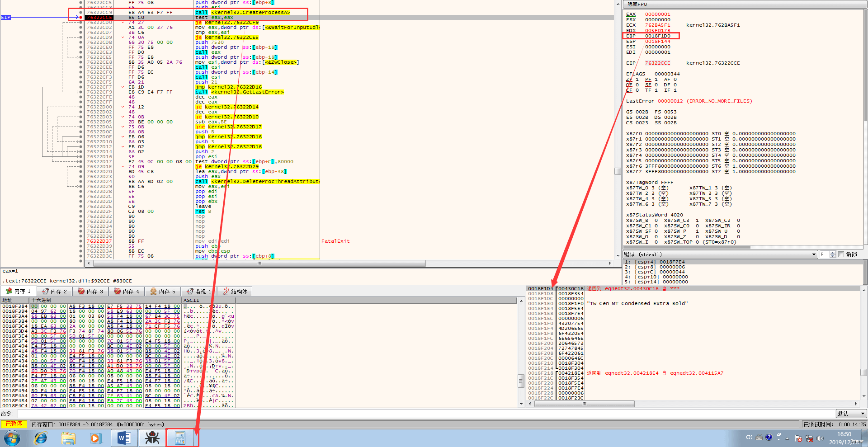Open Windows Explorer folder icon in taskbar
The height and width of the screenshot is (447, 868).
pos(68,438)
